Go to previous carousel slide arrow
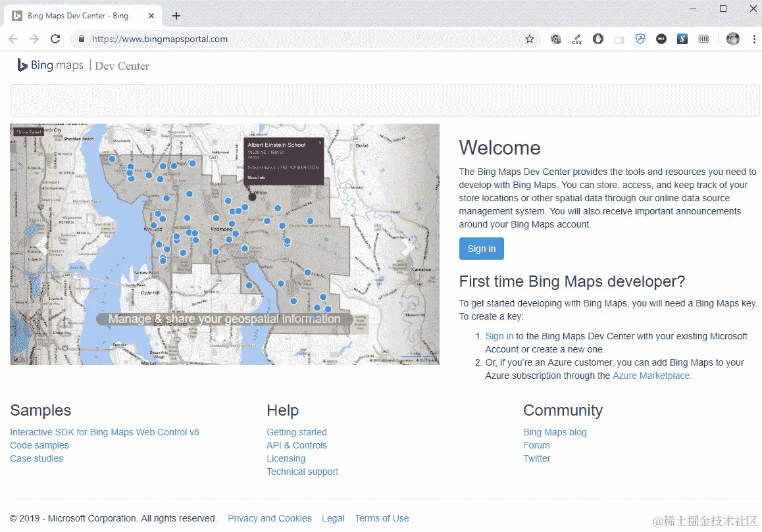The image size is (762, 532). tap(42, 245)
